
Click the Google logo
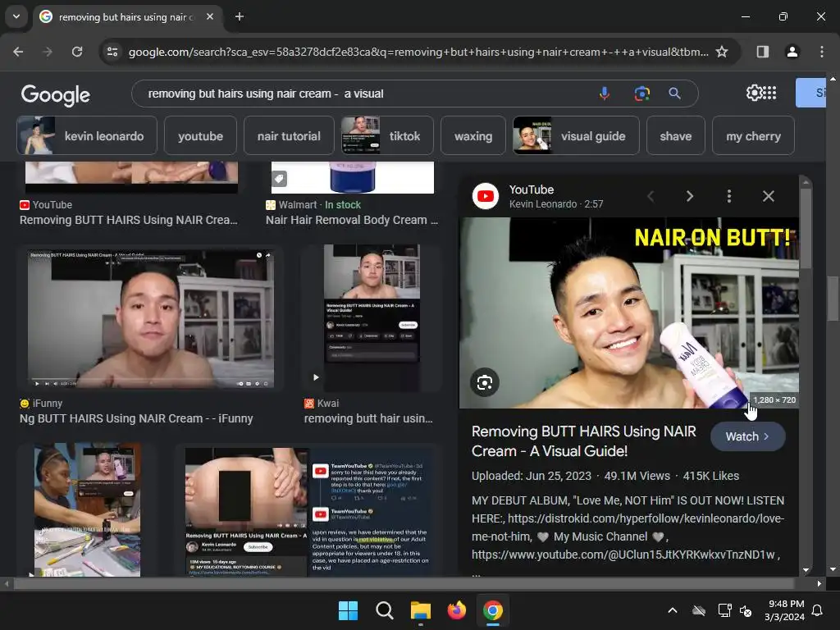pos(56,95)
